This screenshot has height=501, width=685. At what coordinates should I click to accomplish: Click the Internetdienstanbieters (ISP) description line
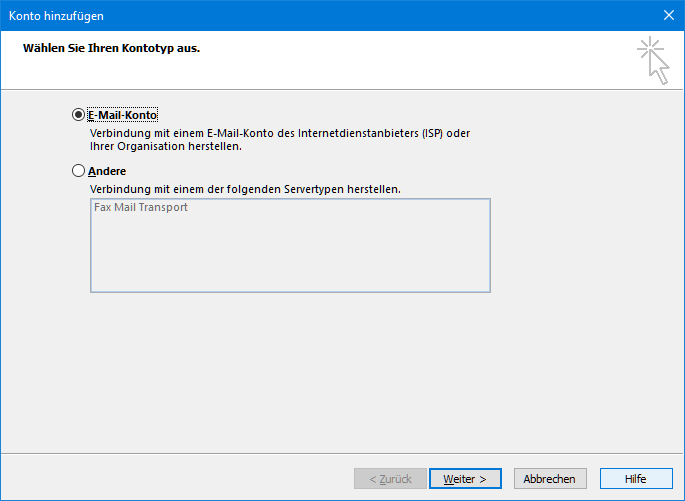click(x=280, y=133)
